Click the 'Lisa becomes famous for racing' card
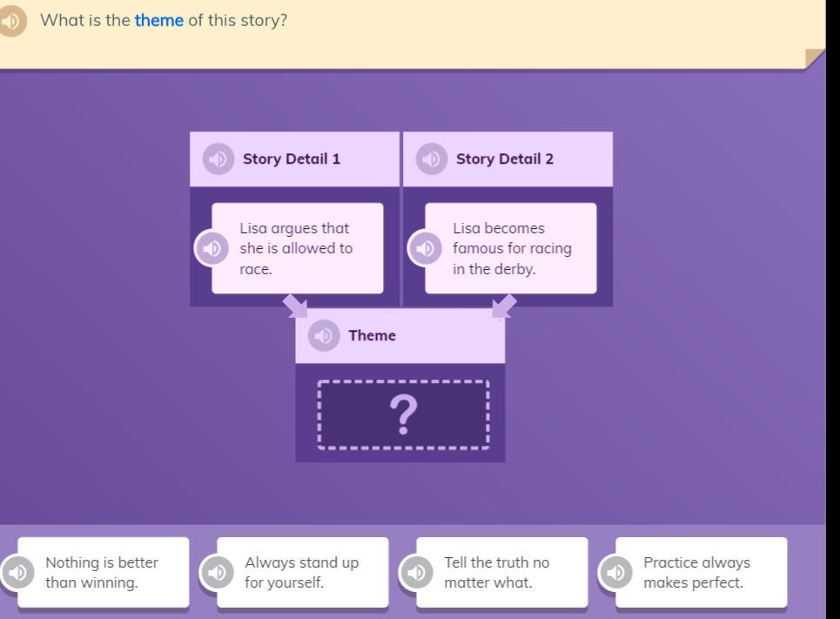The width and height of the screenshot is (840, 619). (x=511, y=248)
